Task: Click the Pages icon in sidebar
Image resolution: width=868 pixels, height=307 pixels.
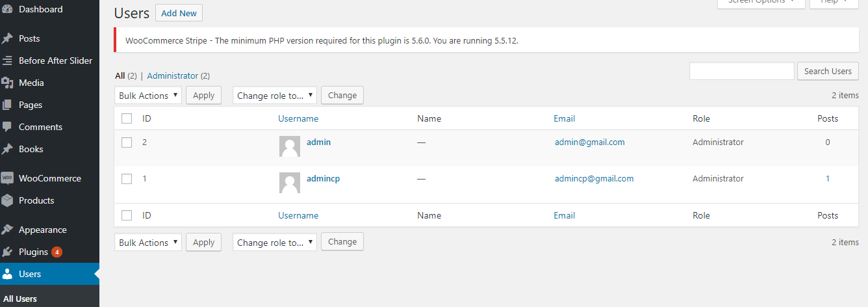Action: point(8,105)
